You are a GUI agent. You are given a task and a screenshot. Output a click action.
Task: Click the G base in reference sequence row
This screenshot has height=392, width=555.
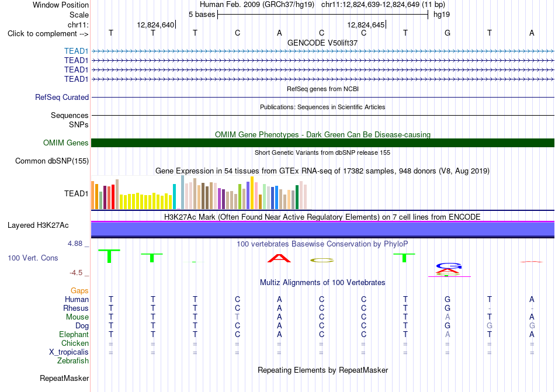448,33
